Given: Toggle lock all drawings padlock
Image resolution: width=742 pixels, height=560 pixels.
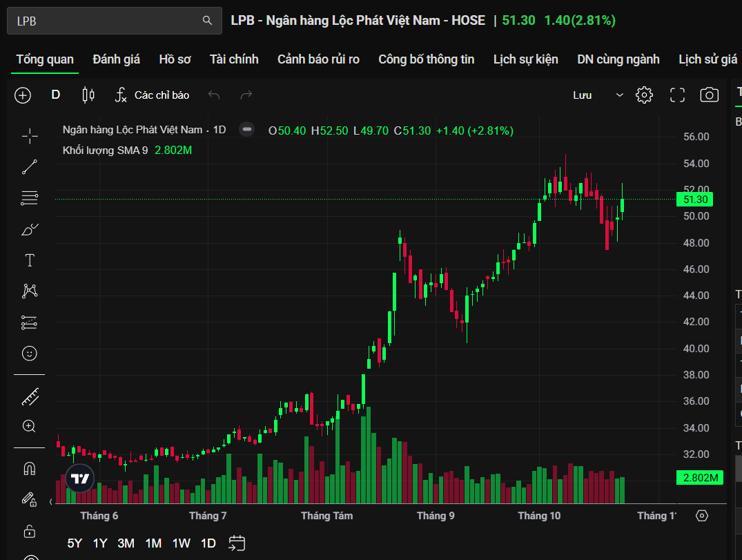Looking at the screenshot, I should tap(30, 531).
